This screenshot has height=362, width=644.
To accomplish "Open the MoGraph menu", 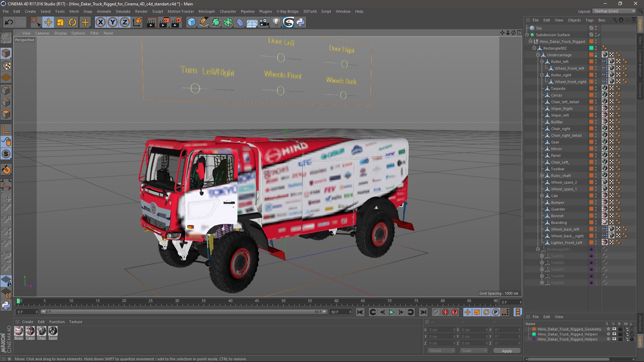I will click(x=207, y=11).
